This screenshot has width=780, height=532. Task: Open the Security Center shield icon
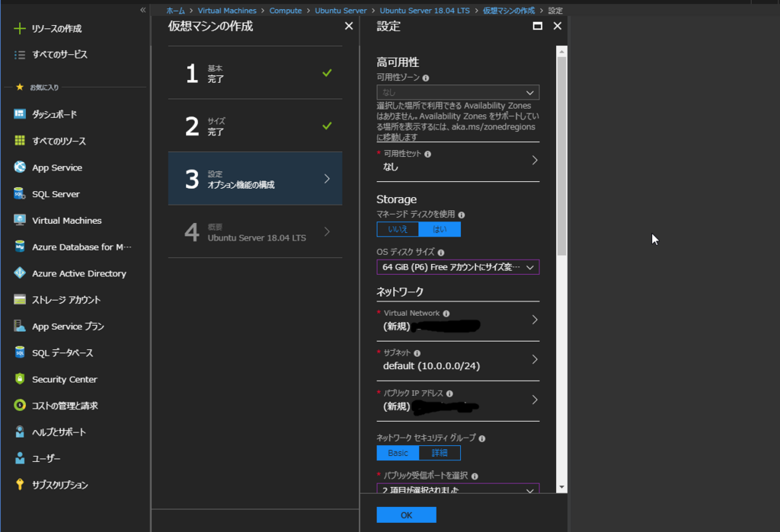pos(19,379)
